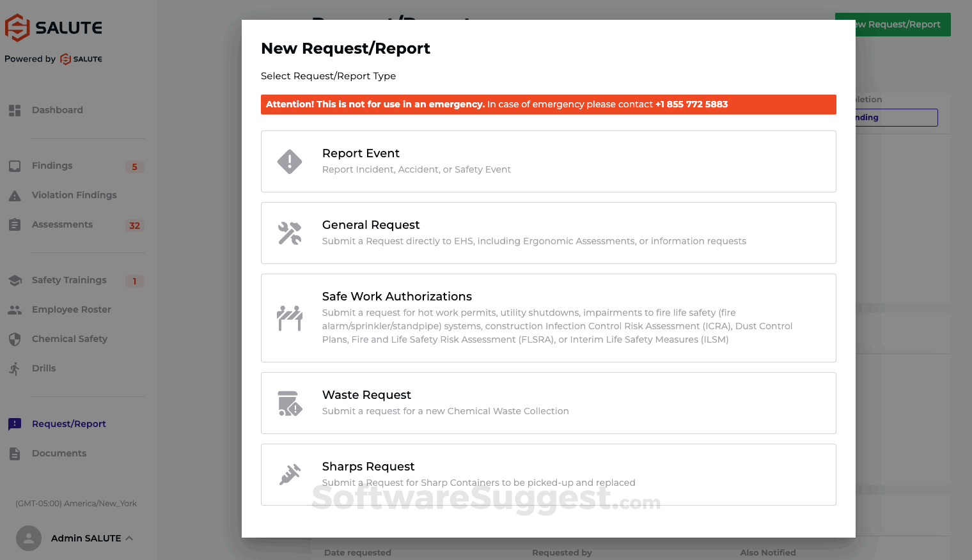Click the Report Event warning diamond icon

290,162
